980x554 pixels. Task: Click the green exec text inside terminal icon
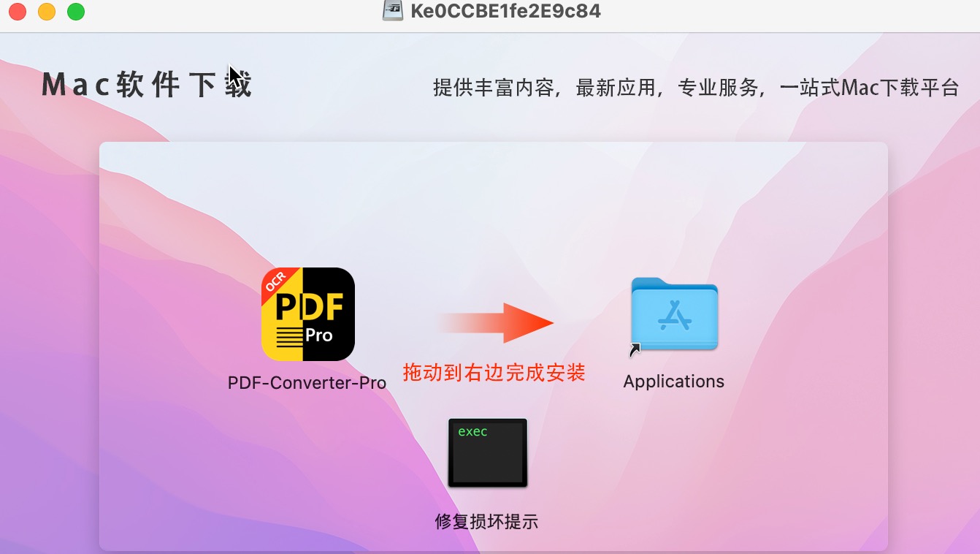point(472,432)
